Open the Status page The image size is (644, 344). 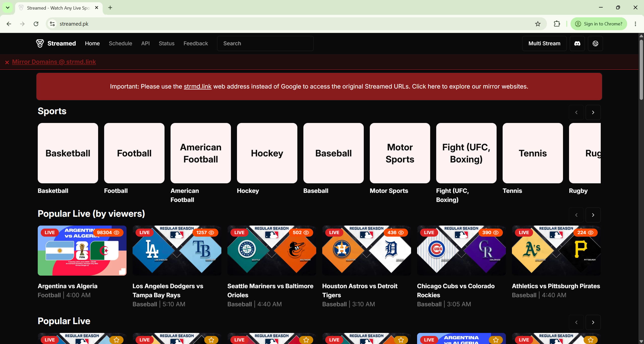[167, 44]
